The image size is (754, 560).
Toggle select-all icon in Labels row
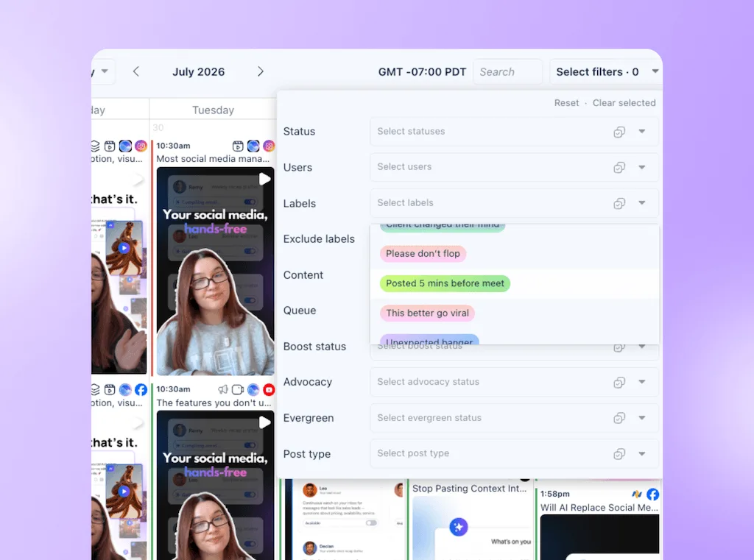(x=619, y=203)
